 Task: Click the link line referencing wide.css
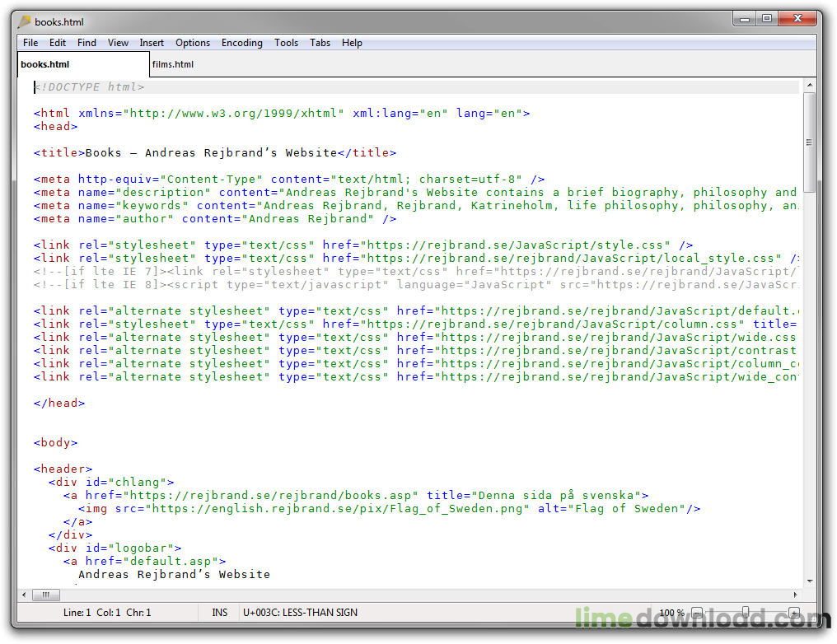416,337
